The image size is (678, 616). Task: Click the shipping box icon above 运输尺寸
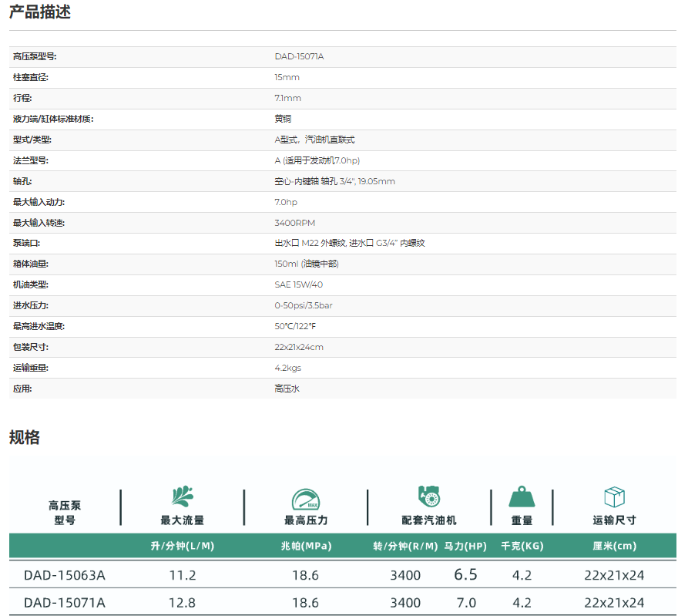pos(614,497)
